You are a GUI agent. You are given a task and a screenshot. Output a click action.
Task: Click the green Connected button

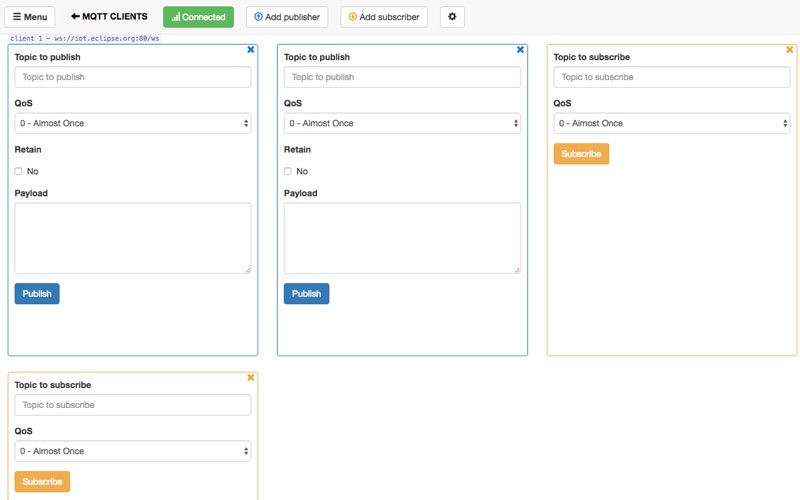[198, 17]
